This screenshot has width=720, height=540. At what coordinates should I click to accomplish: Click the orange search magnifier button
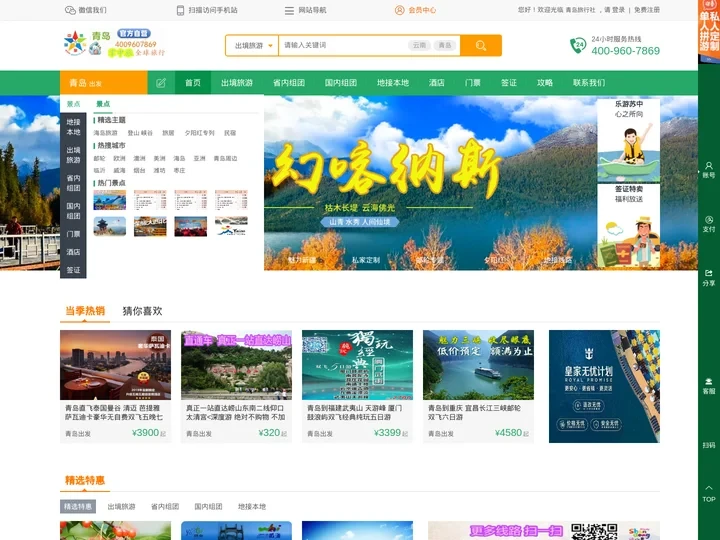[481, 45]
